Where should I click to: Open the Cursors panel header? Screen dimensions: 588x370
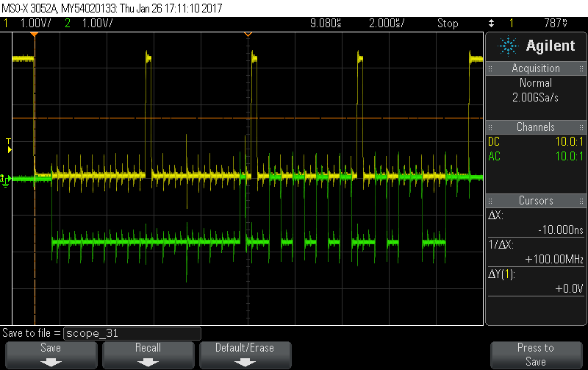point(536,201)
